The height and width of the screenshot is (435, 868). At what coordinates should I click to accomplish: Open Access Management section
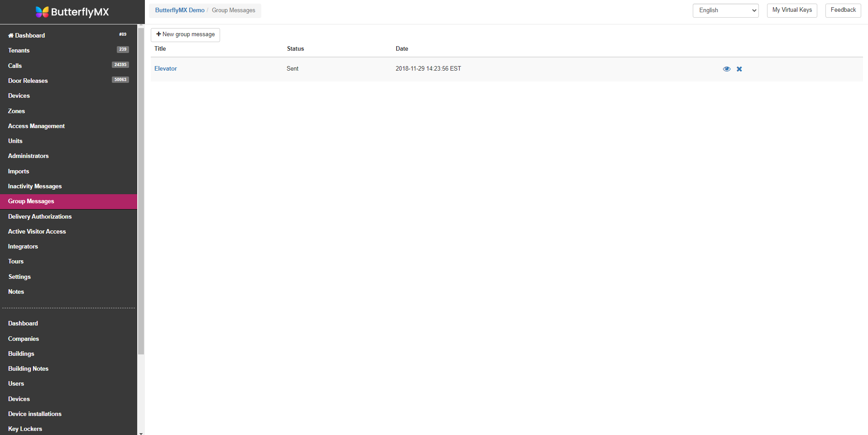[36, 126]
